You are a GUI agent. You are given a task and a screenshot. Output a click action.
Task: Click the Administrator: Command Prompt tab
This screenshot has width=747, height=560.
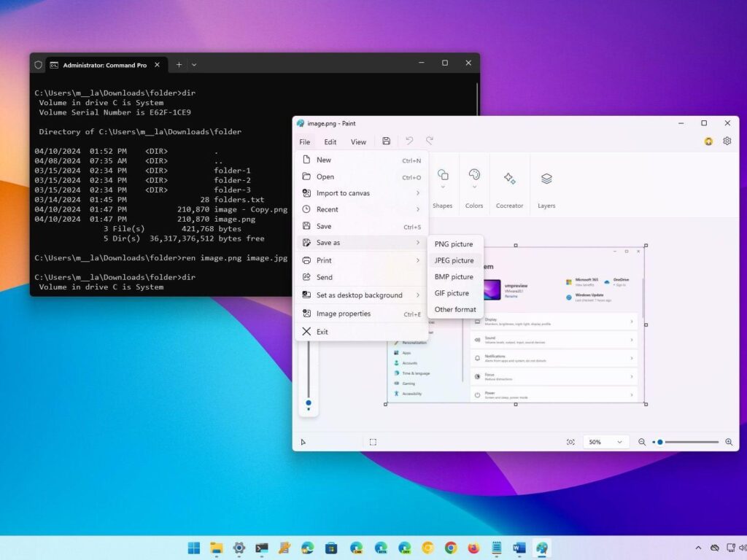(107, 65)
